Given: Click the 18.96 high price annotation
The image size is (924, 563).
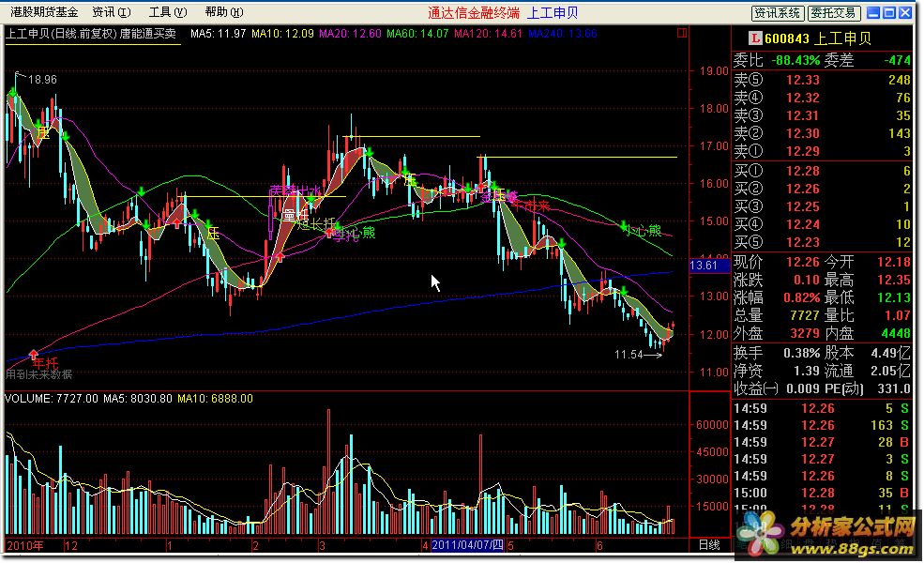Looking at the screenshot, I should [x=42, y=80].
